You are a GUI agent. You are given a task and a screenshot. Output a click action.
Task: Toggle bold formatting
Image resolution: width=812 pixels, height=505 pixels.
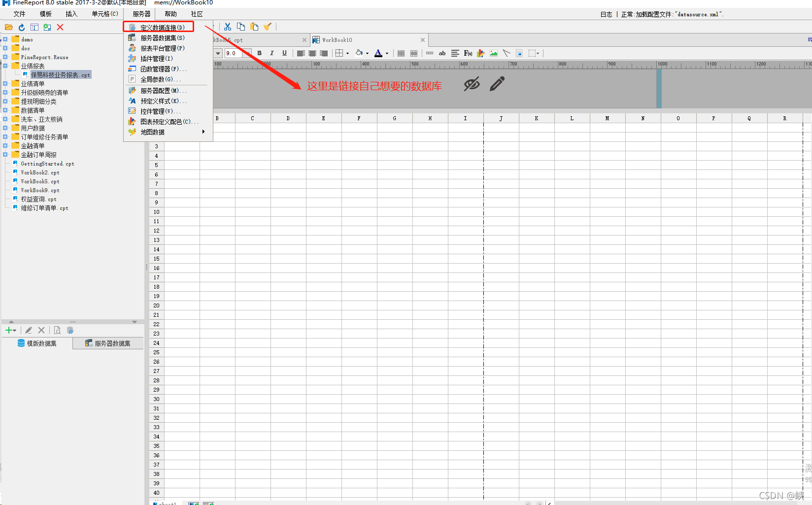260,53
